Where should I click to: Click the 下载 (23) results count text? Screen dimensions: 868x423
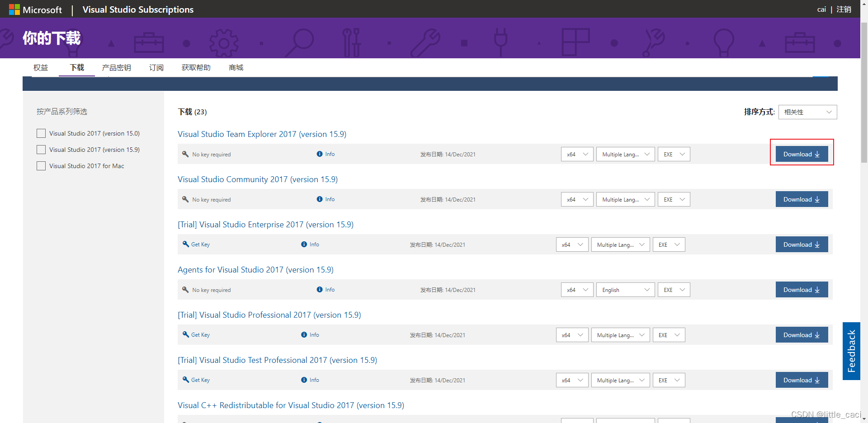192,112
